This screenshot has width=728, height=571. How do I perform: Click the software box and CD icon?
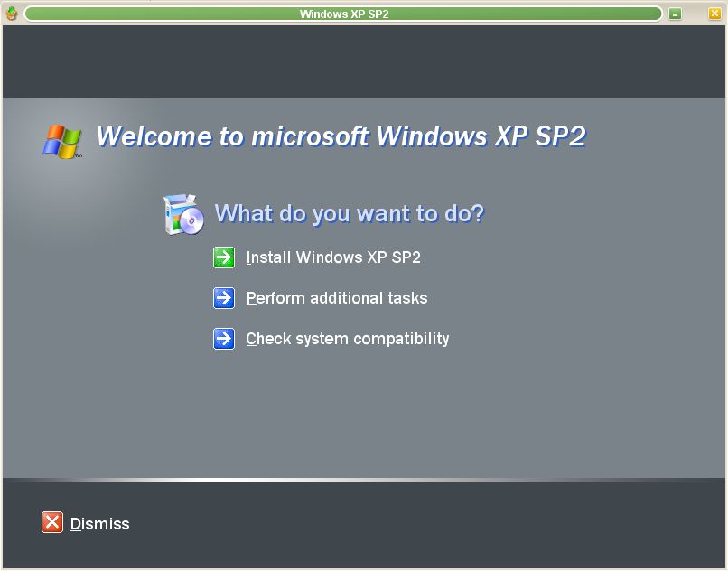click(x=184, y=215)
